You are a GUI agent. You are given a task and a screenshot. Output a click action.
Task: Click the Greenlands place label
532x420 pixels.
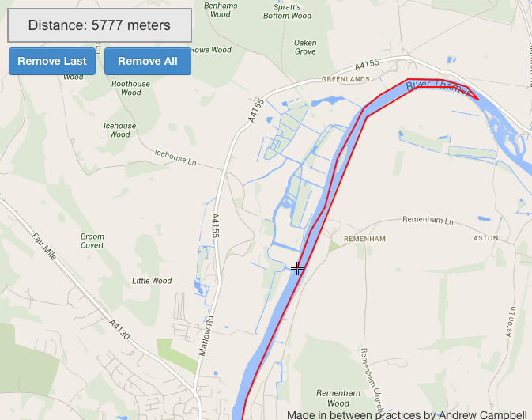pyautogui.click(x=345, y=79)
